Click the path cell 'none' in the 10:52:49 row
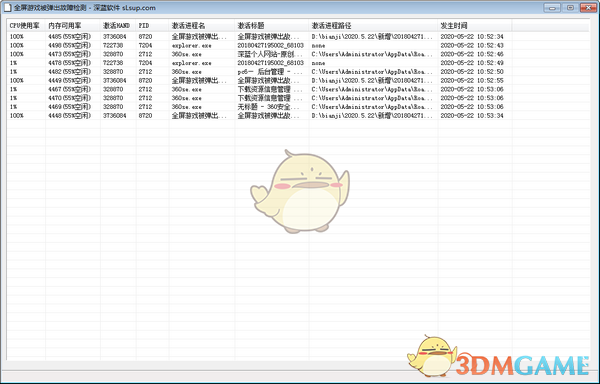Viewport: 600px width, 384px height. pyautogui.click(x=318, y=63)
